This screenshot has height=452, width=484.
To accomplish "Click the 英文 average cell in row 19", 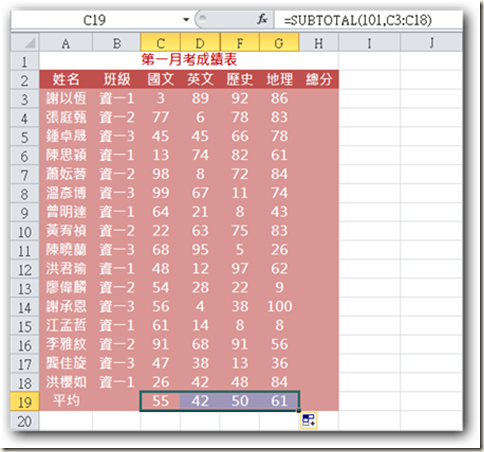I will tap(200, 401).
